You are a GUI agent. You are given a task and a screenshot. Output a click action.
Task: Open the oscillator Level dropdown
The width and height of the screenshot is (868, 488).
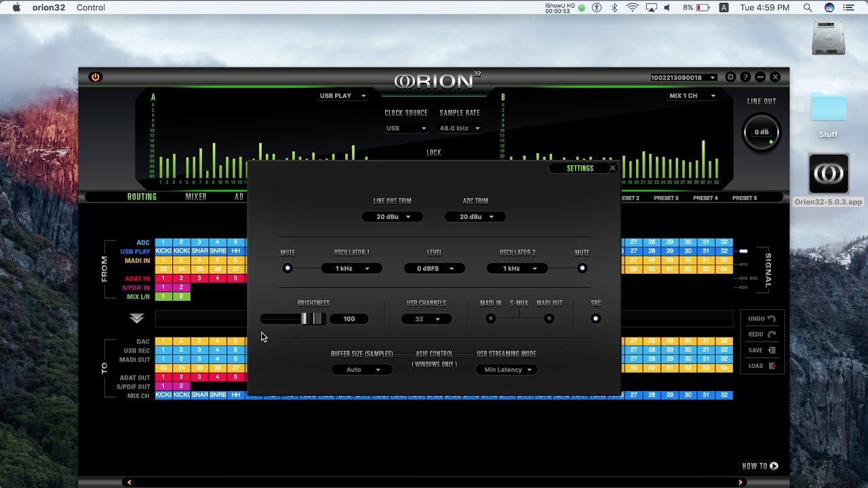[434, 268]
